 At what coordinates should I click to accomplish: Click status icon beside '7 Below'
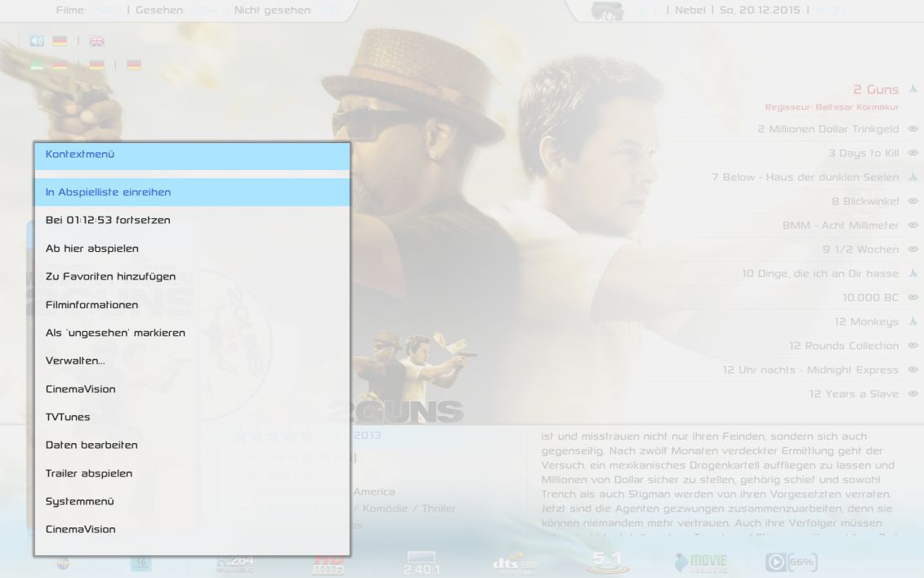coord(913,177)
